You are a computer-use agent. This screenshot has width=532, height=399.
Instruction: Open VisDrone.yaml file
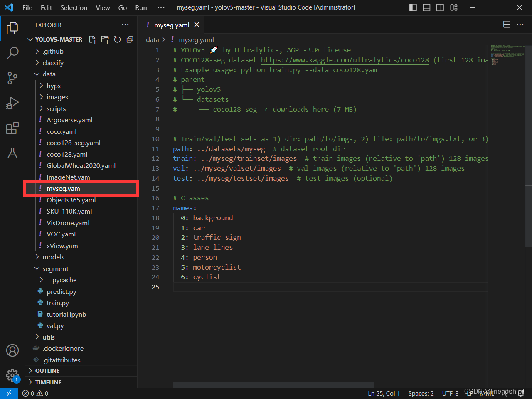81,223
